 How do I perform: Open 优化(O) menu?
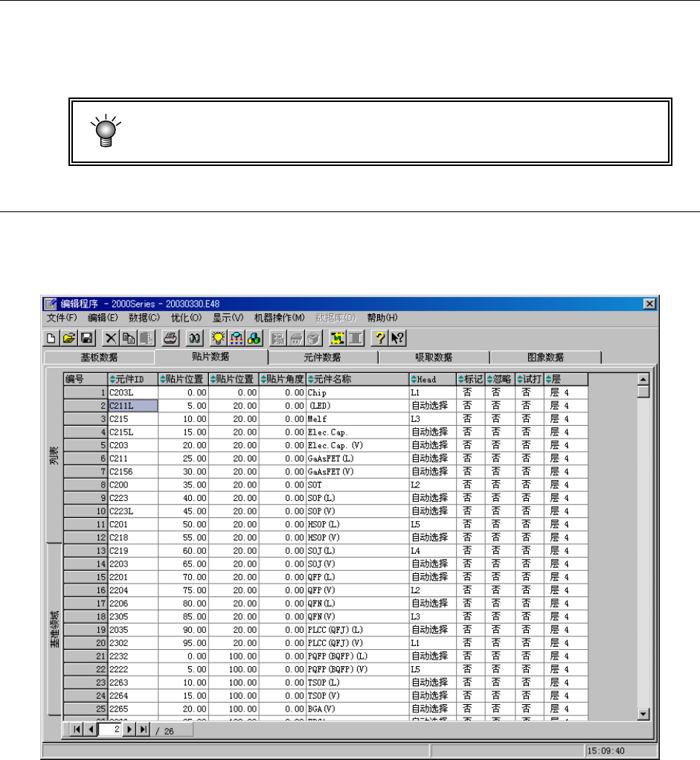(186, 318)
